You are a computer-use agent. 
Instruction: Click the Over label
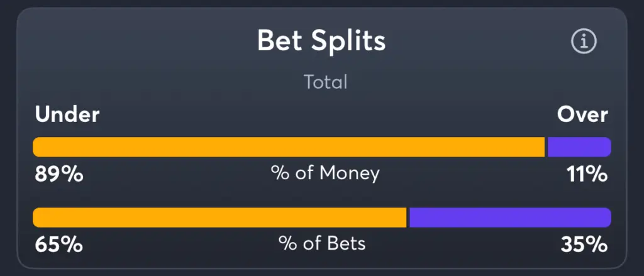click(x=582, y=114)
